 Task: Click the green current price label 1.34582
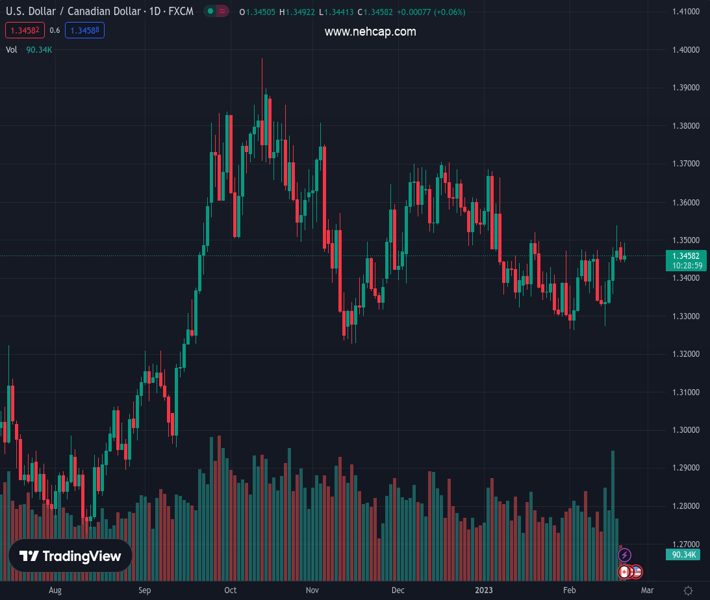tap(685, 256)
